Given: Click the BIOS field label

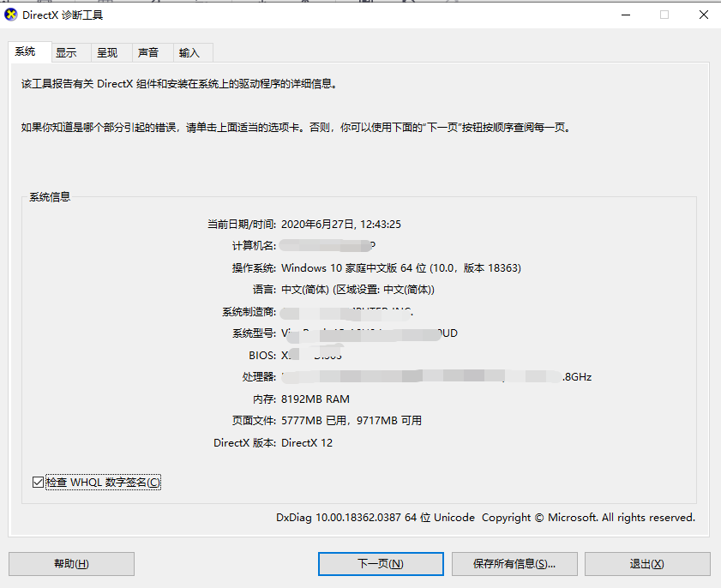Looking at the screenshot, I should (x=262, y=356).
